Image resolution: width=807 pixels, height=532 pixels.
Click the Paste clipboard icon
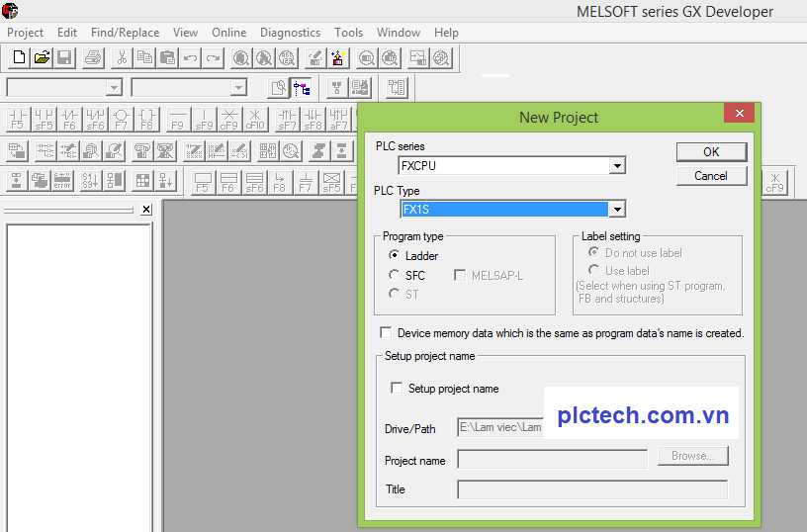(x=167, y=57)
